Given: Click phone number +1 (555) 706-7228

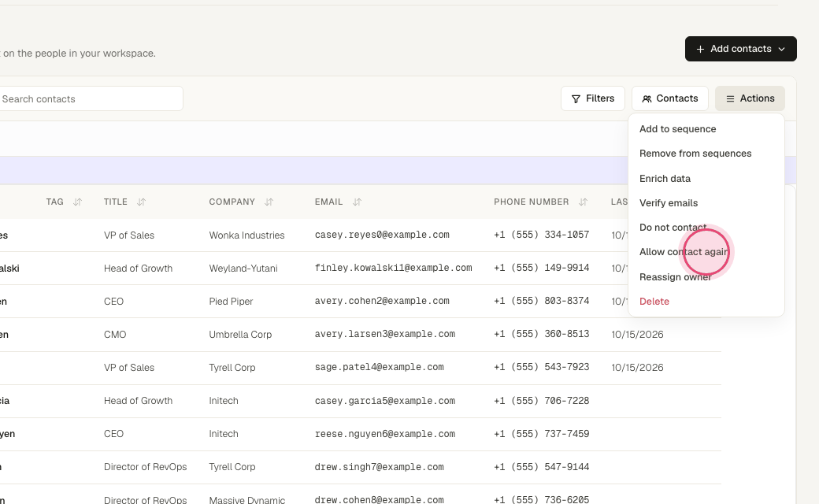Looking at the screenshot, I should [542, 401].
